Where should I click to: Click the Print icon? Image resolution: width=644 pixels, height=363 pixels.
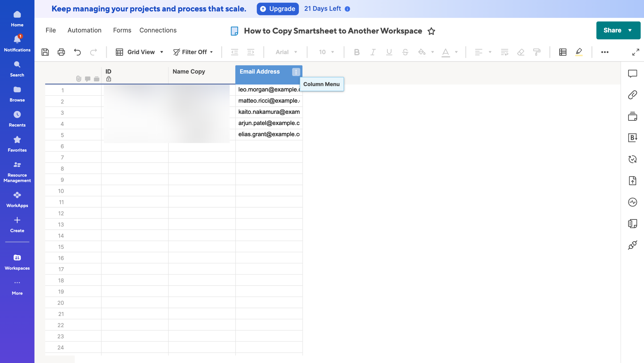coord(61,52)
